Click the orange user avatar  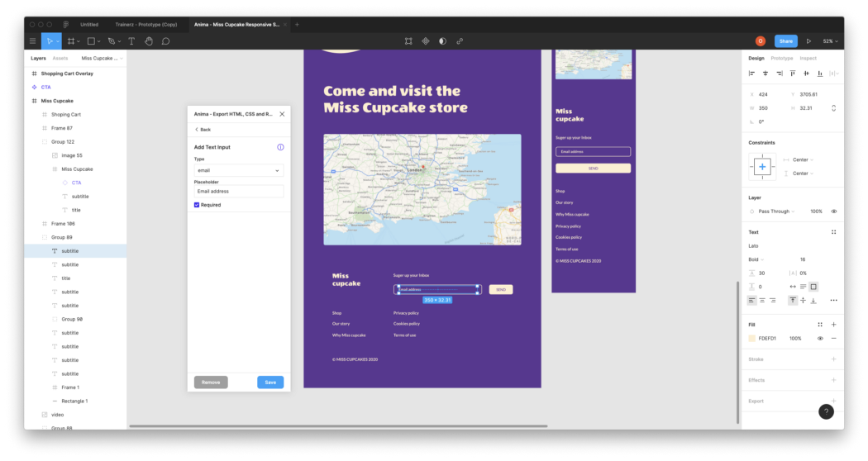(761, 41)
